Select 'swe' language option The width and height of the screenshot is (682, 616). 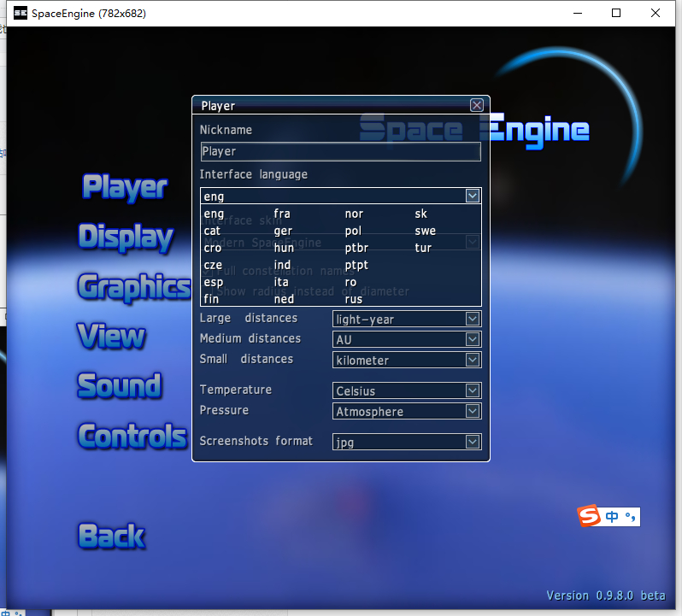[x=425, y=231]
